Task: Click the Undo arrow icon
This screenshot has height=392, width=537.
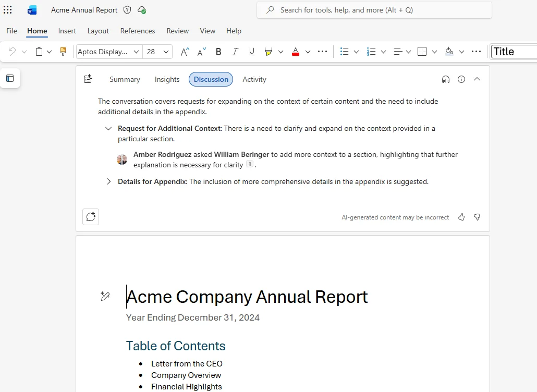Action: (12, 52)
